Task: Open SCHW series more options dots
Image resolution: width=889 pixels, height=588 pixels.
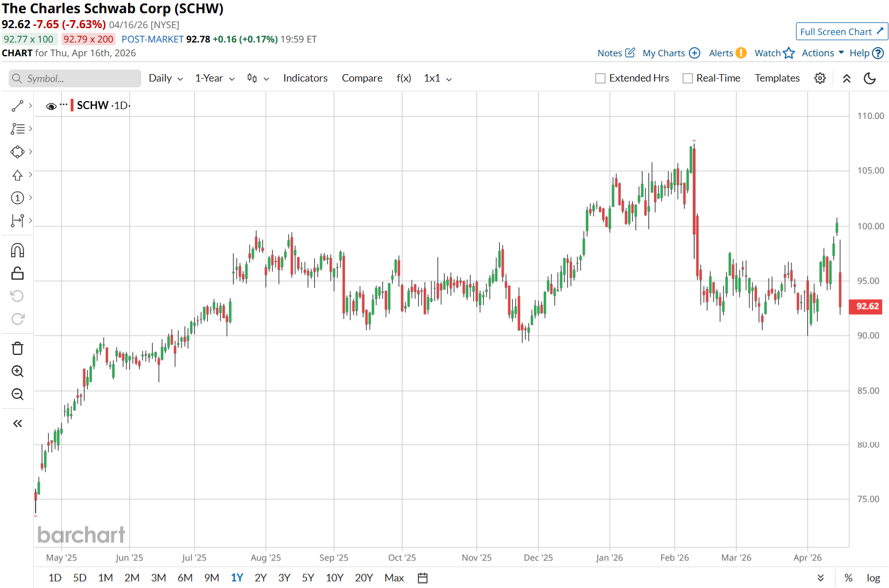Action: click(x=63, y=105)
